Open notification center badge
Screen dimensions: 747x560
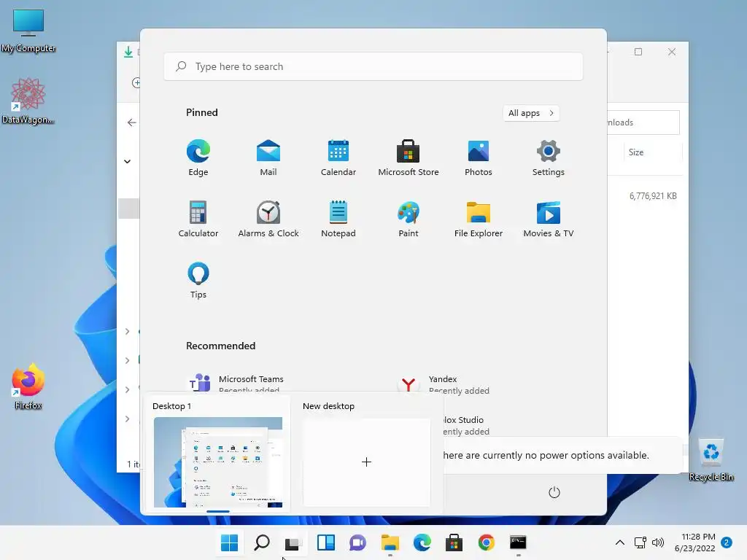727,542
